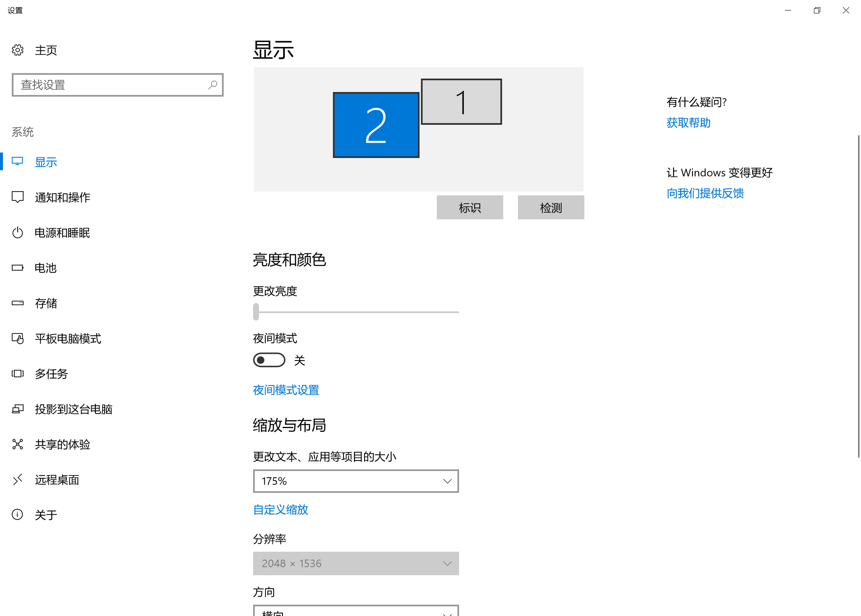Click the power icon for 电源和睡眠
Image resolution: width=861 pixels, height=616 pixels.
(18, 232)
